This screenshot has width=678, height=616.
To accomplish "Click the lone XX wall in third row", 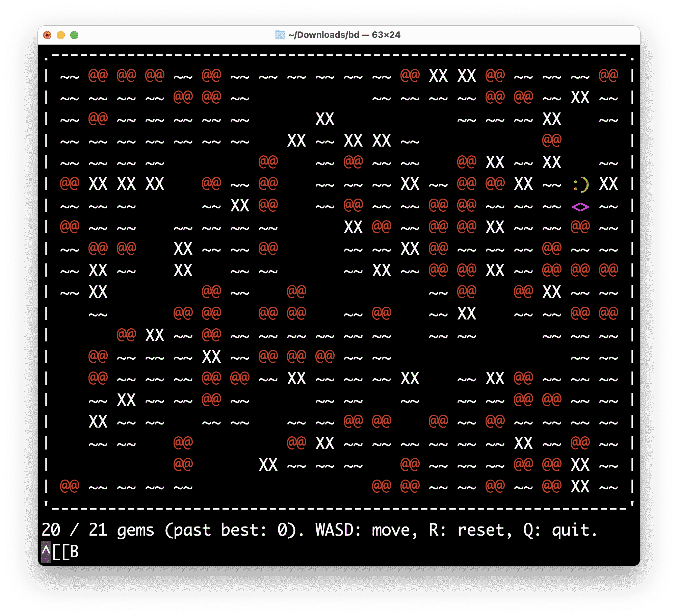I will pos(325,120).
